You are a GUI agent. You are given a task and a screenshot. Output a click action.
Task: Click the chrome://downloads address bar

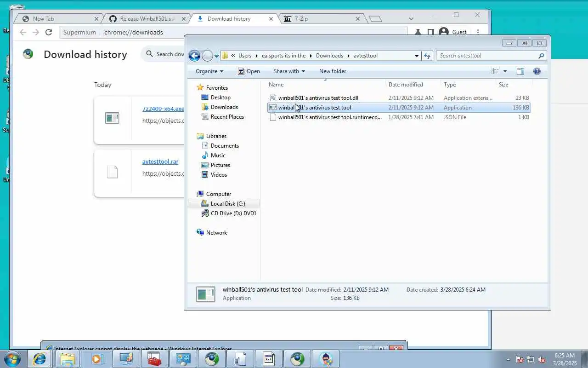[234, 32]
